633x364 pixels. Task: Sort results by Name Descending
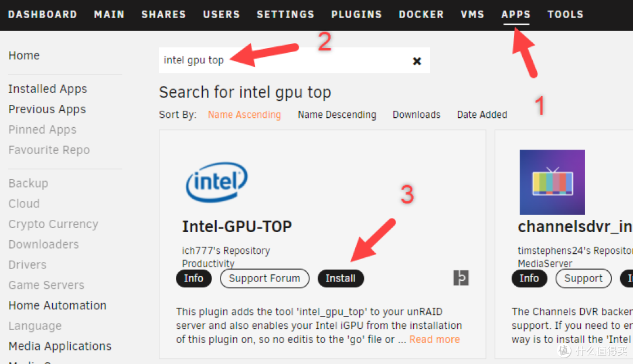coord(337,115)
